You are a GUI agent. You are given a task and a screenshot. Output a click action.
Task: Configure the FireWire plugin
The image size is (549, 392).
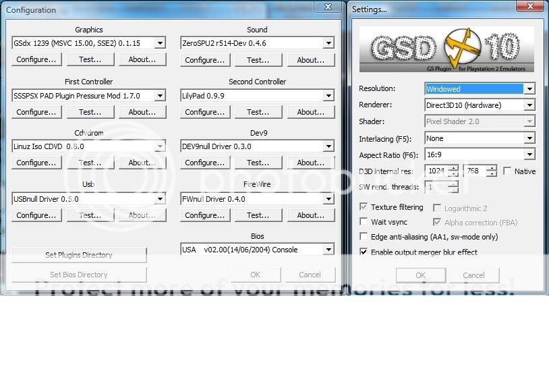click(x=205, y=215)
